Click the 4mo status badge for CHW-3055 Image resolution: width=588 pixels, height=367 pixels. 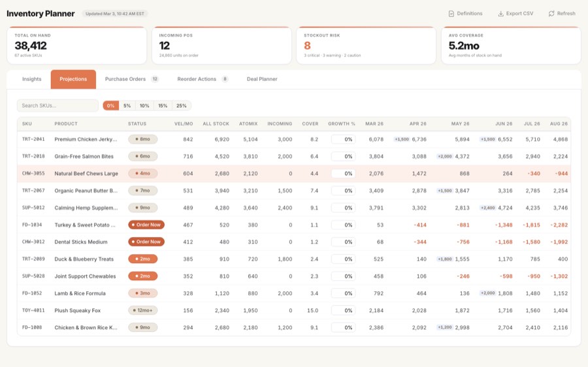[x=142, y=174]
